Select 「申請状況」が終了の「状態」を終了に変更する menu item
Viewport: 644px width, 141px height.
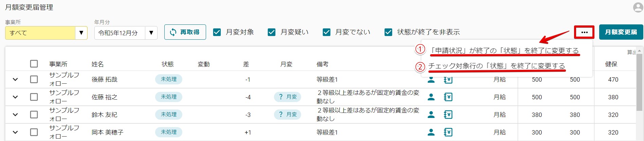point(504,51)
